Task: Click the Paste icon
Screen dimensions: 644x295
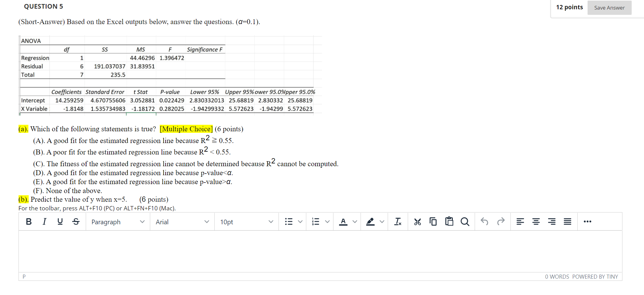Action: pyautogui.click(x=449, y=221)
